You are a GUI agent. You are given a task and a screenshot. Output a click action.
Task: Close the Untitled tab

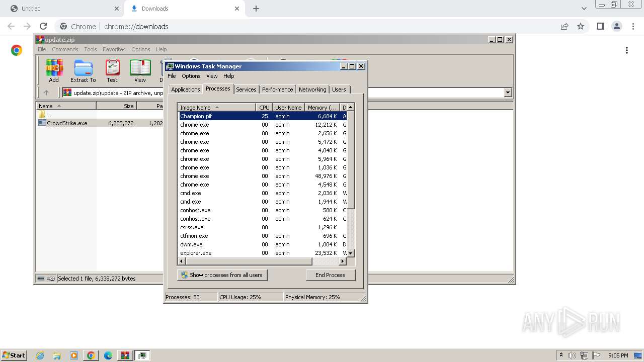point(117,9)
